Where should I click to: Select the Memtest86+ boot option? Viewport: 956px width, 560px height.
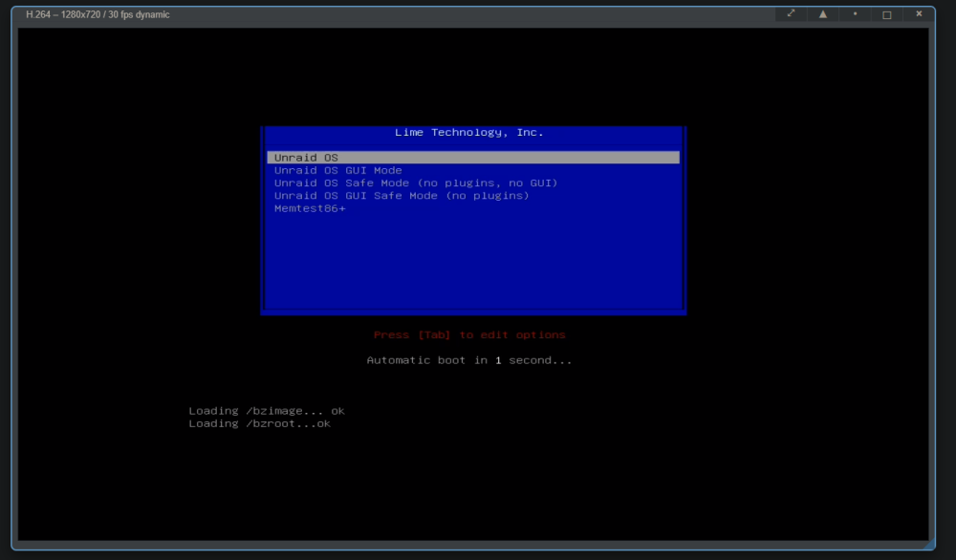click(x=310, y=208)
